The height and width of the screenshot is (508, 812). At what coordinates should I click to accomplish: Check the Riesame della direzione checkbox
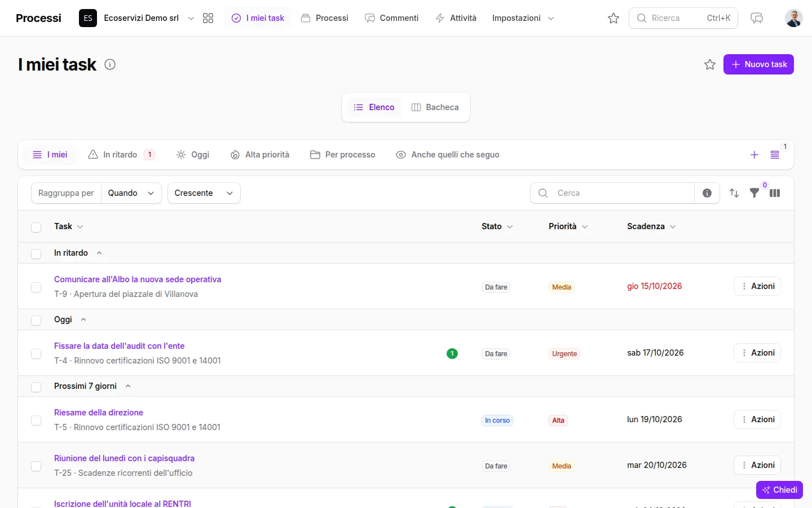coord(36,420)
